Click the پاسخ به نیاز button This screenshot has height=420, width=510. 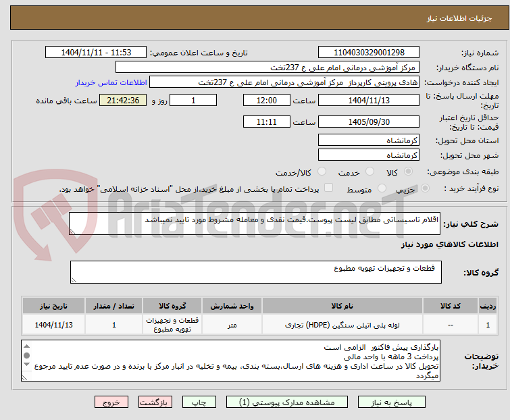(391, 402)
